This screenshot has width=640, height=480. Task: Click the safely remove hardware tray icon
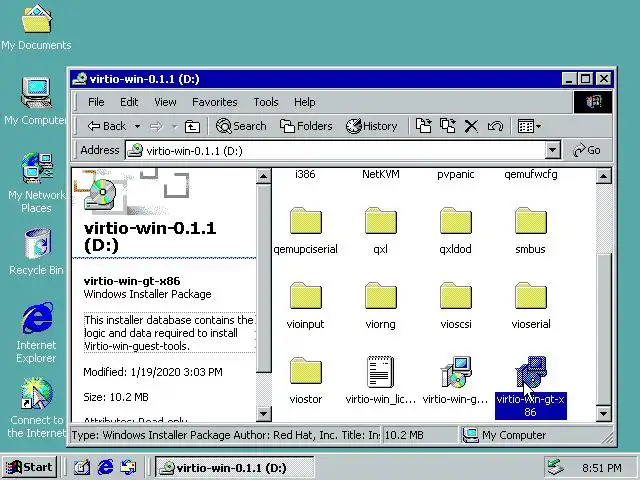click(555, 467)
